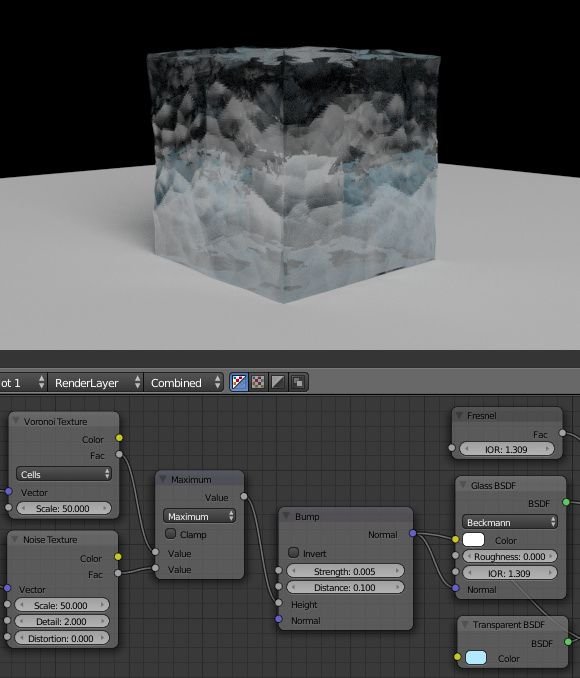Viewport: 580px width, 678px height.
Task: Click the Glass BSDF node title
Action: (x=493, y=486)
